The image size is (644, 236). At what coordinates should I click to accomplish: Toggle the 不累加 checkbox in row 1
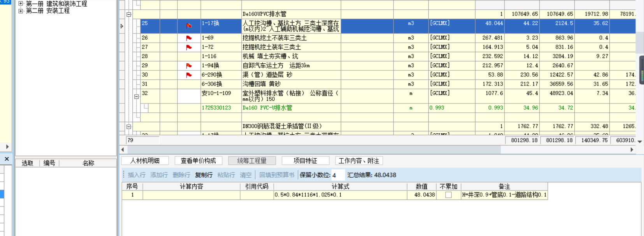point(449,195)
